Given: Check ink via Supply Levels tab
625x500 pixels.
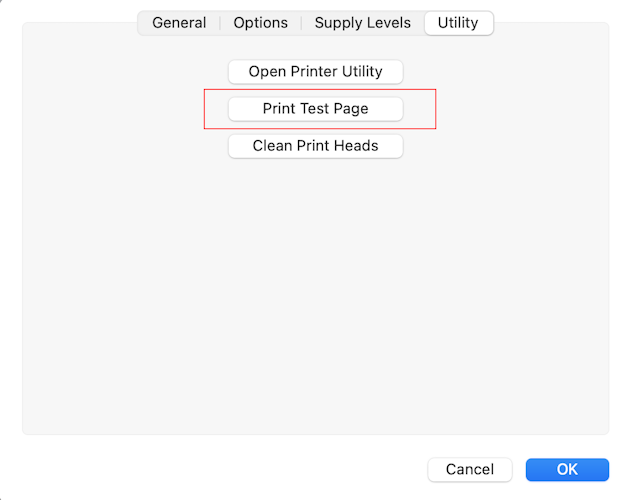Looking at the screenshot, I should click(x=362, y=23).
